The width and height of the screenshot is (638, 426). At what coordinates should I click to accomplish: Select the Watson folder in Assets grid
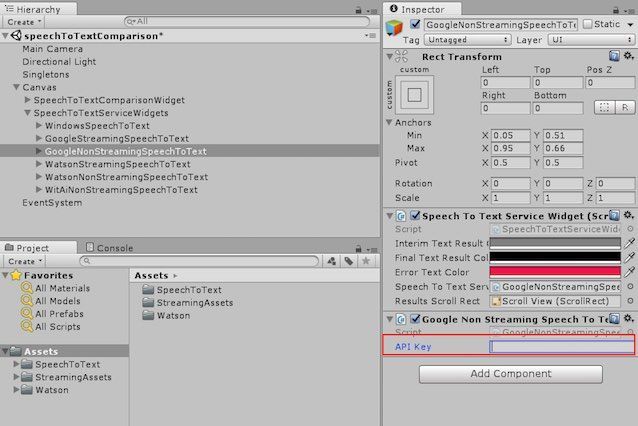coord(166,315)
